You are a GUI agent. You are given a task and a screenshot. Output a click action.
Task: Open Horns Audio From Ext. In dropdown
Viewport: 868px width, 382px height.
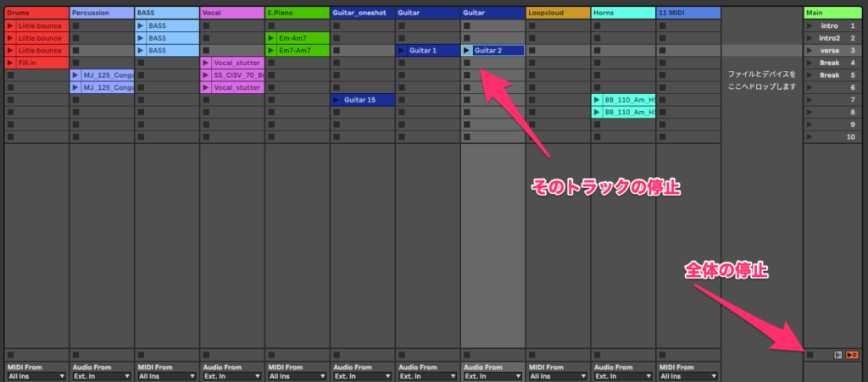coord(622,376)
